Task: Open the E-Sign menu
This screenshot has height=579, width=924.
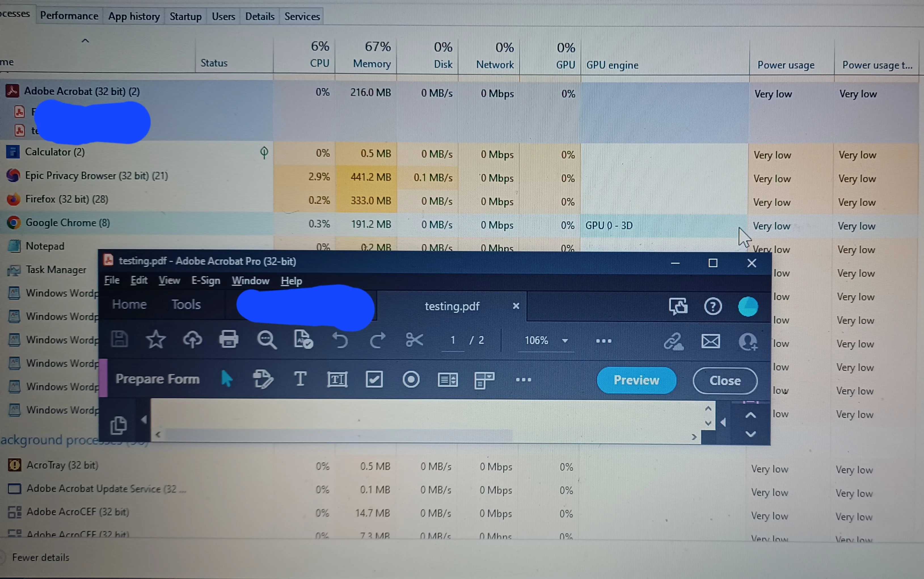Action: 205,281
